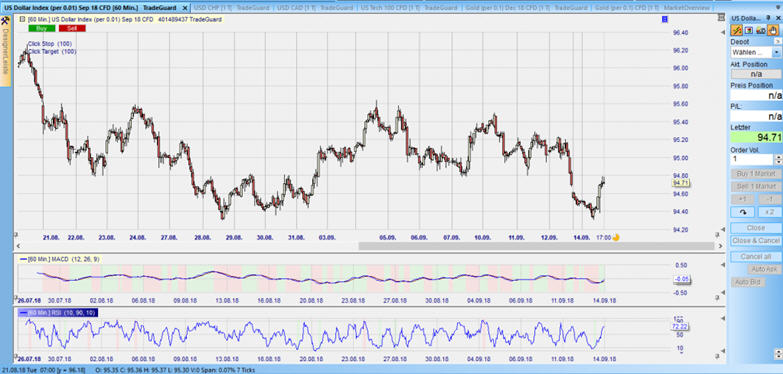Screen dimensions: 783x374
Task: Click RSI panel top triangle arrow
Action: (x=723, y=318)
